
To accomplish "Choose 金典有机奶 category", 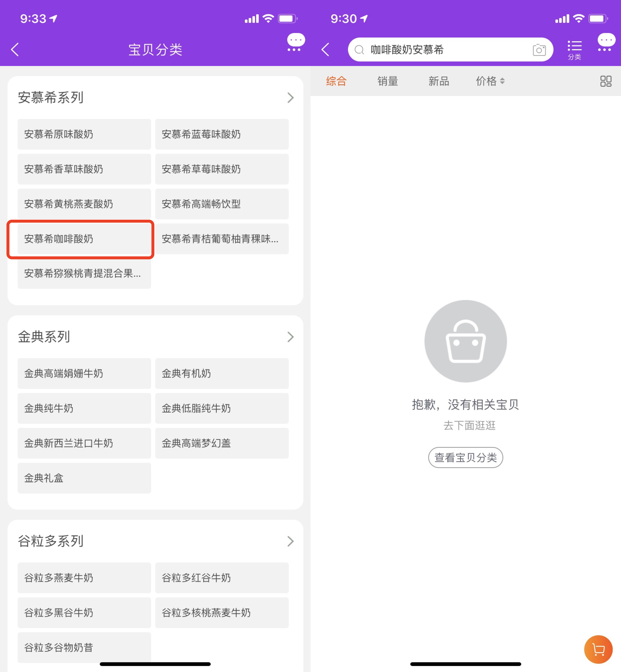I will click(x=222, y=373).
